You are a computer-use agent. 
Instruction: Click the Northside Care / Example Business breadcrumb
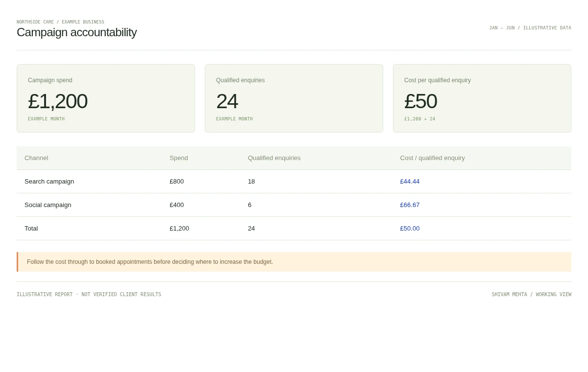click(60, 22)
